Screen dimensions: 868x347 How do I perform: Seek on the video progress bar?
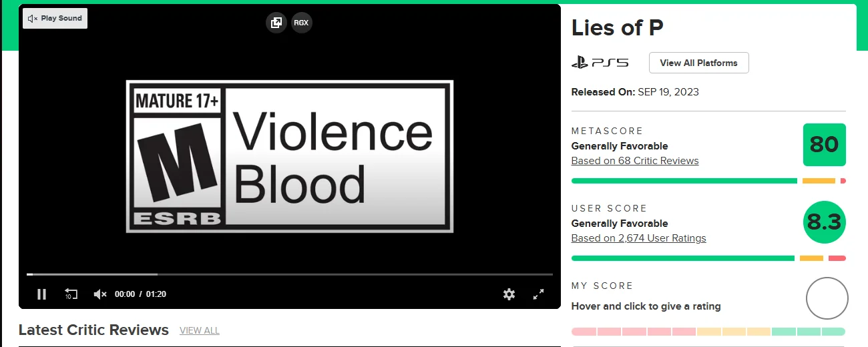click(x=290, y=274)
